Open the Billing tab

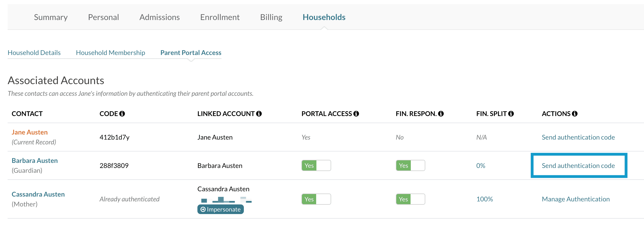[x=271, y=17]
